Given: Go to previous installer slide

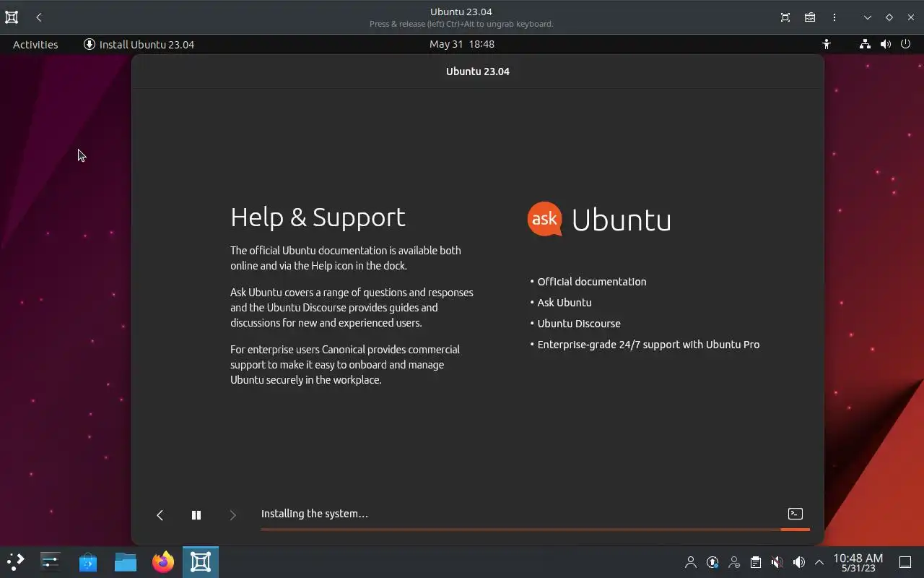Looking at the screenshot, I should 160,514.
